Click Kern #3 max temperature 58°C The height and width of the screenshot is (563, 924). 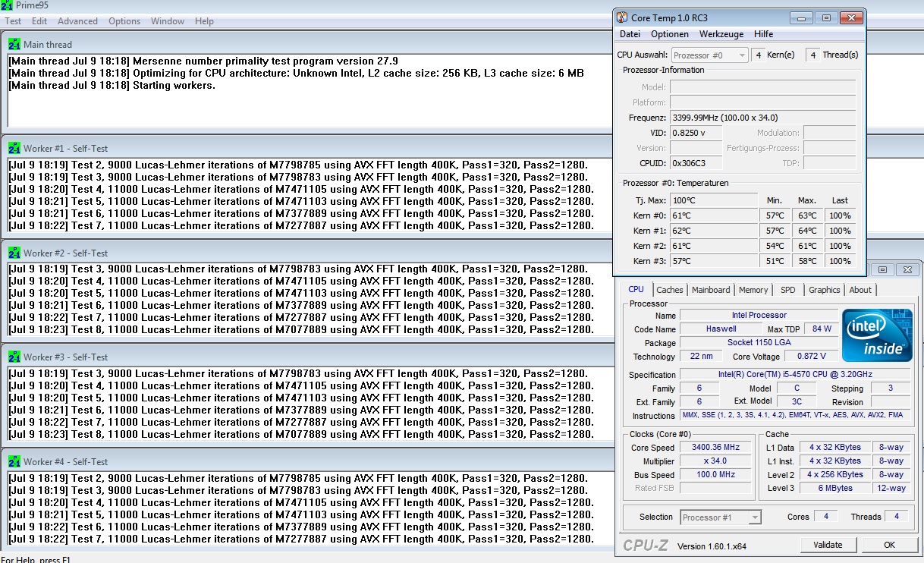(x=807, y=261)
